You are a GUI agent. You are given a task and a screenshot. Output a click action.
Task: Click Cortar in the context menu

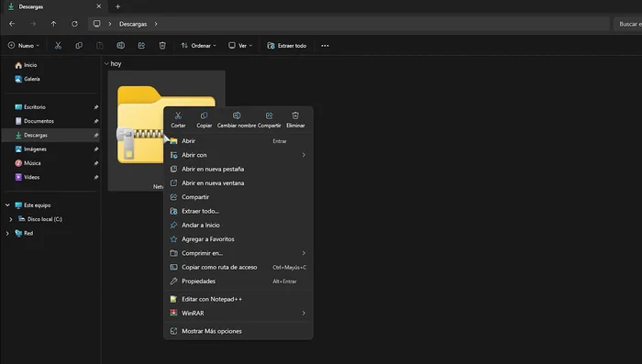178,120
